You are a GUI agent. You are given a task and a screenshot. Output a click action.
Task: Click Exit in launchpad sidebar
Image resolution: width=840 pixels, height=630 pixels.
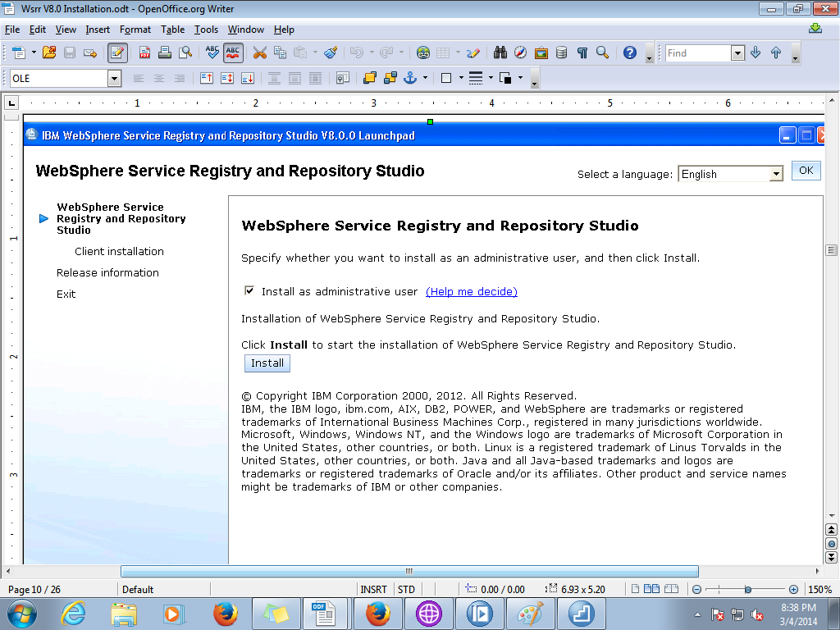[66, 294]
